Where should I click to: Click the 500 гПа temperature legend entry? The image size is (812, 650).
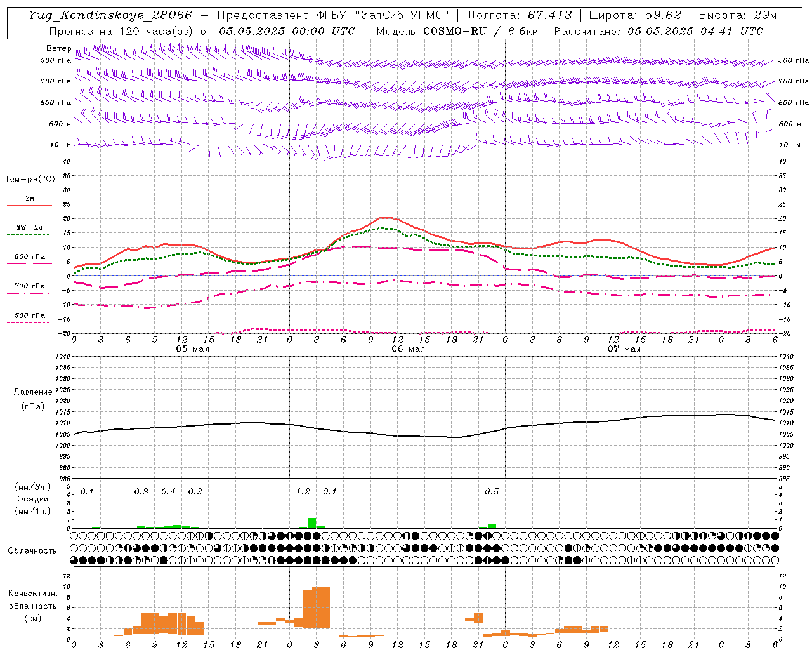[29, 315]
